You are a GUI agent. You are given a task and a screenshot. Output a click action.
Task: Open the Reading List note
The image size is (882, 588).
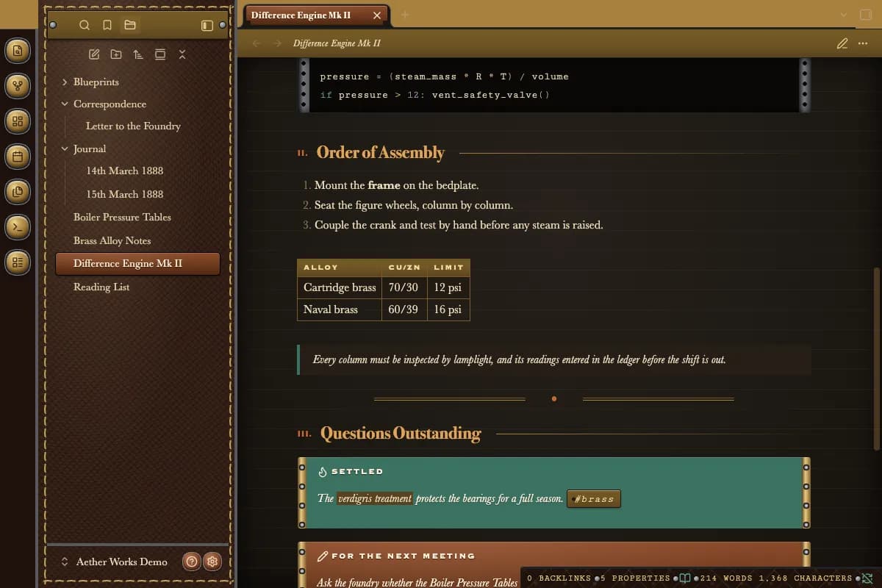101,287
